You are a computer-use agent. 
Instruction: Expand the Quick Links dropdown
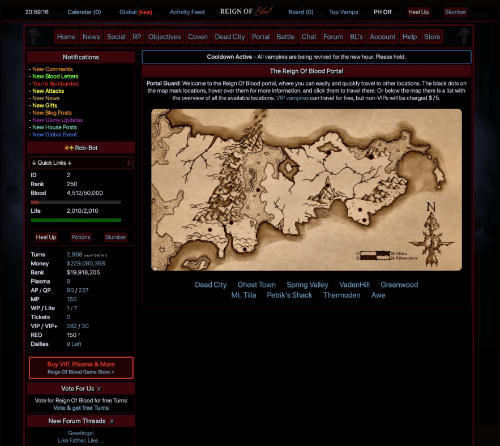pyautogui.click(x=81, y=163)
